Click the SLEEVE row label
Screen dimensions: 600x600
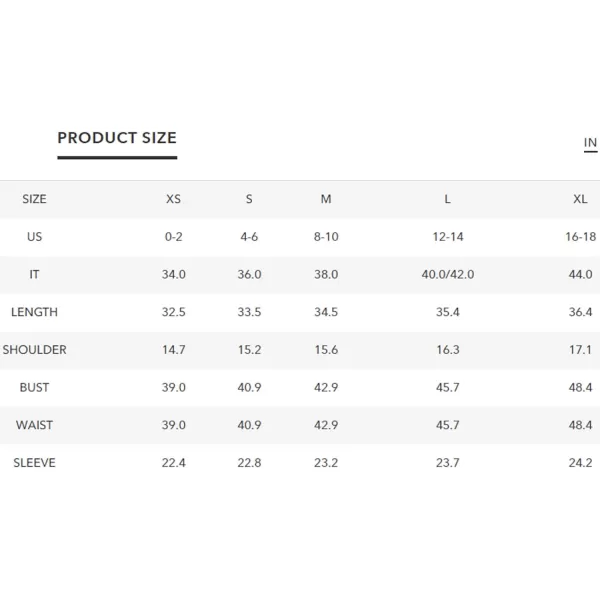pyautogui.click(x=34, y=463)
